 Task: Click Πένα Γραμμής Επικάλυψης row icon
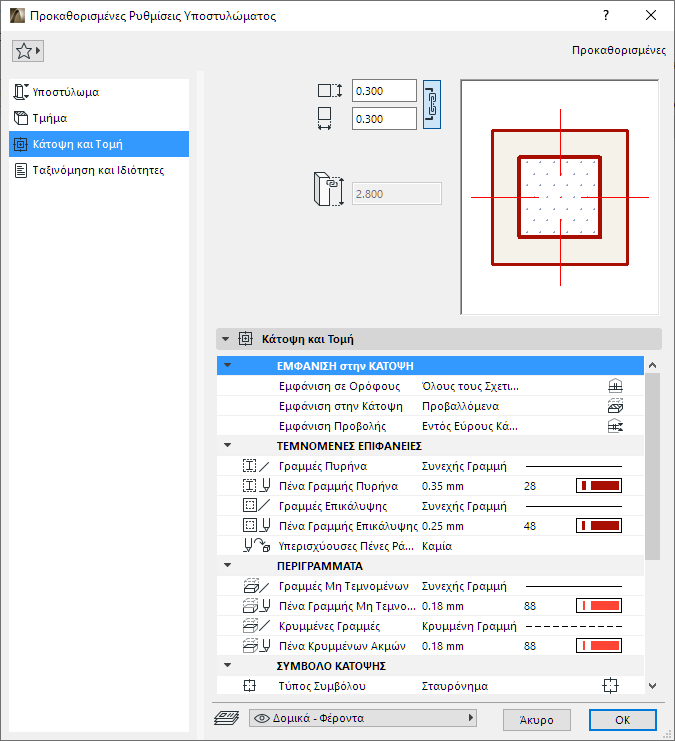(x=256, y=526)
